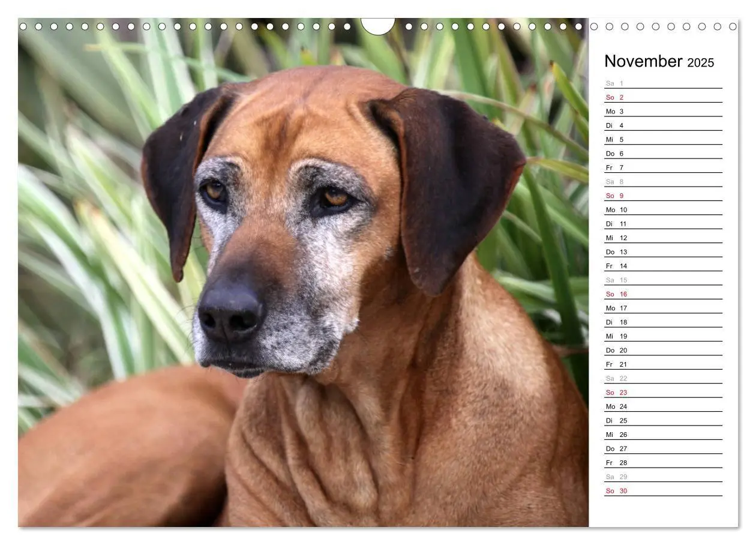
Task: Select the Fr 21 date row
Action: pyautogui.click(x=663, y=364)
